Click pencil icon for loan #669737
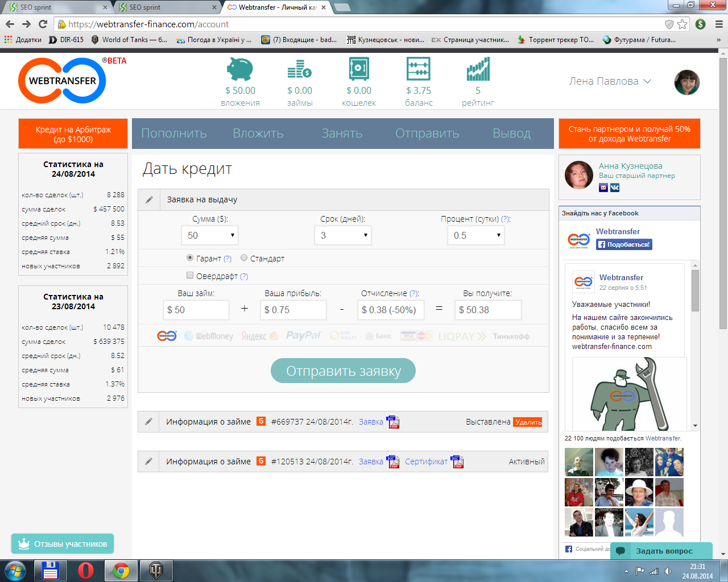728x582 pixels. 148,422
